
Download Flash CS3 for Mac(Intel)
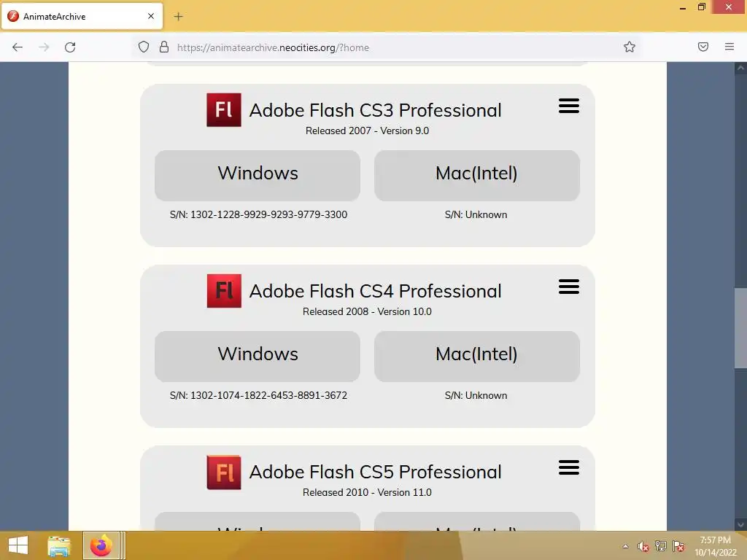[x=477, y=175]
